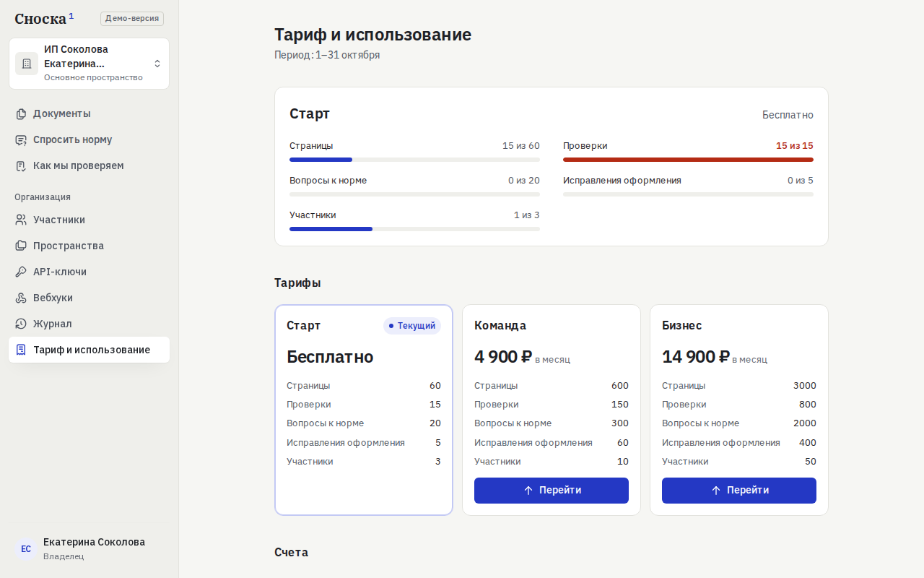The height and width of the screenshot is (578, 924).
Task: Click the 'Как мы проверяем' checklist icon
Action: point(21,165)
